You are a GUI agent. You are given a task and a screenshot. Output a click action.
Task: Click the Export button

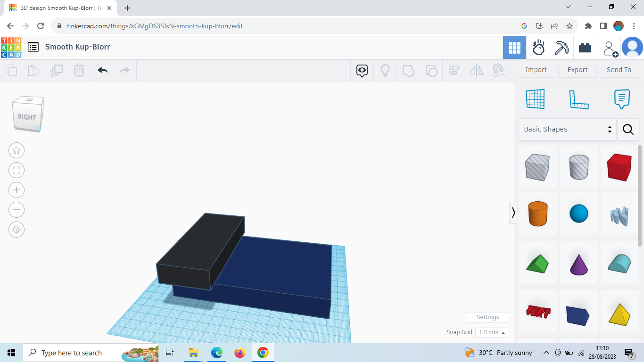pos(577,70)
